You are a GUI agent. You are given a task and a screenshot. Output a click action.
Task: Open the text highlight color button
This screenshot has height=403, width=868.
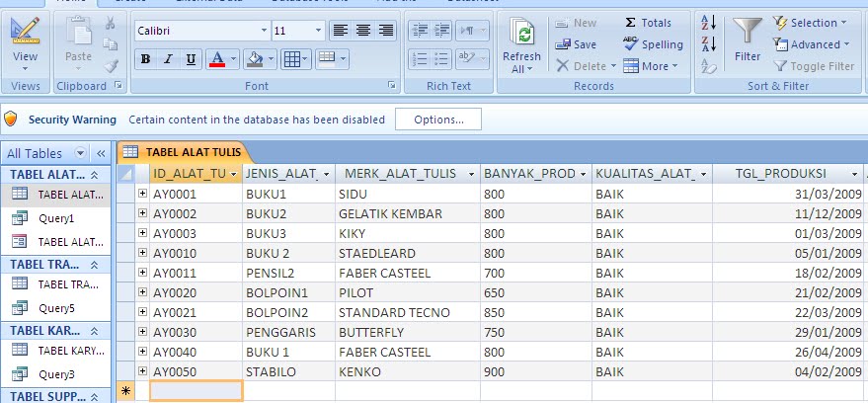[472, 59]
